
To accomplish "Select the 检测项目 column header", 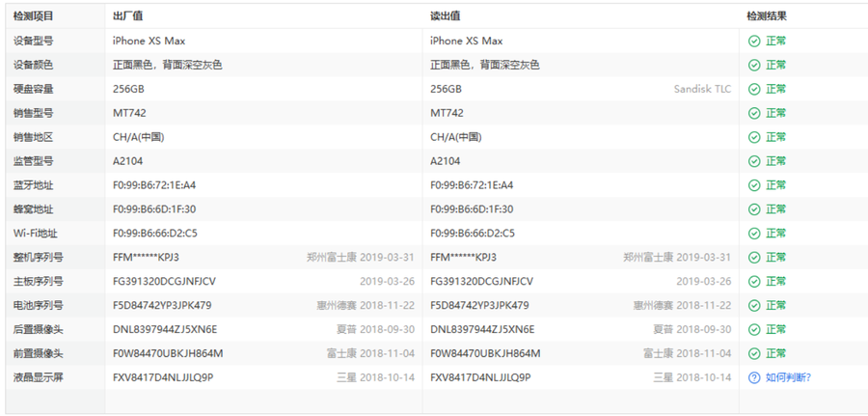I will coord(33,16).
